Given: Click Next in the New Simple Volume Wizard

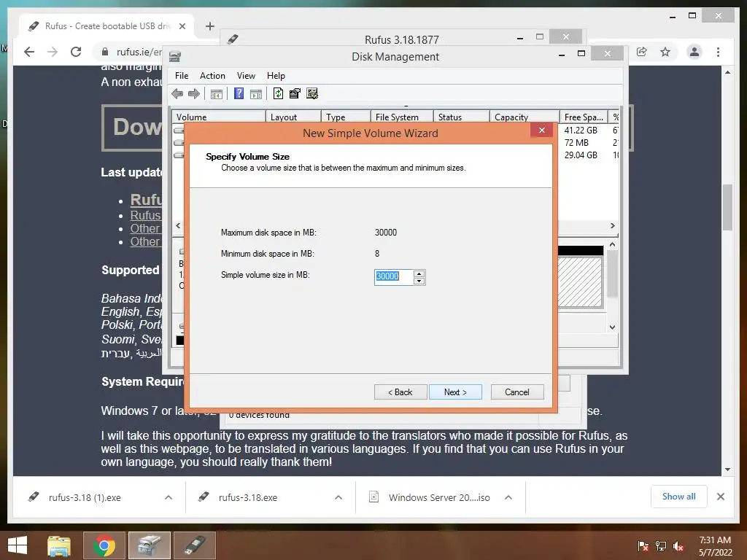Looking at the screenshot, I should pyautogui.click(x=455, y=392).
